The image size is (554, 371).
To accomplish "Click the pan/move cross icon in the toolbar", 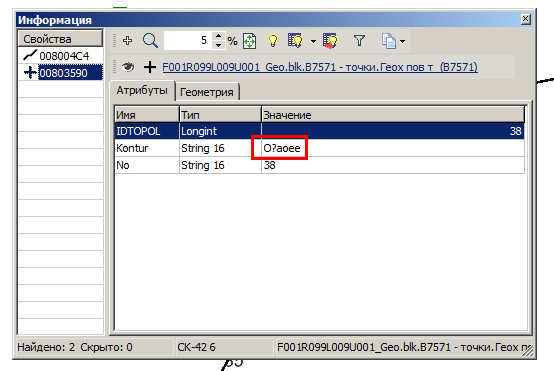I will (128, 41).
